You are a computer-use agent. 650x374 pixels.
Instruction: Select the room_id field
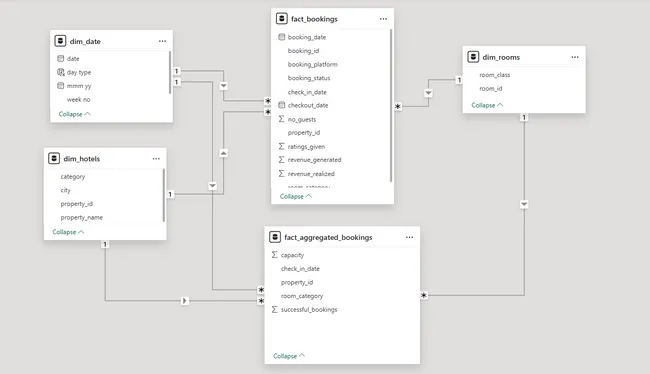tap(491, 88)
